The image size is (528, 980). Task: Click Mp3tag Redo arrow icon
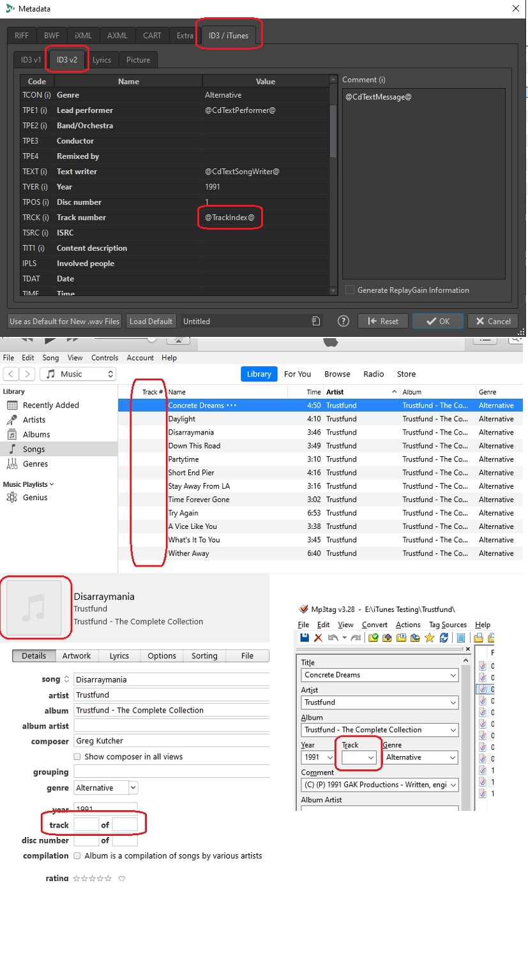356,637
